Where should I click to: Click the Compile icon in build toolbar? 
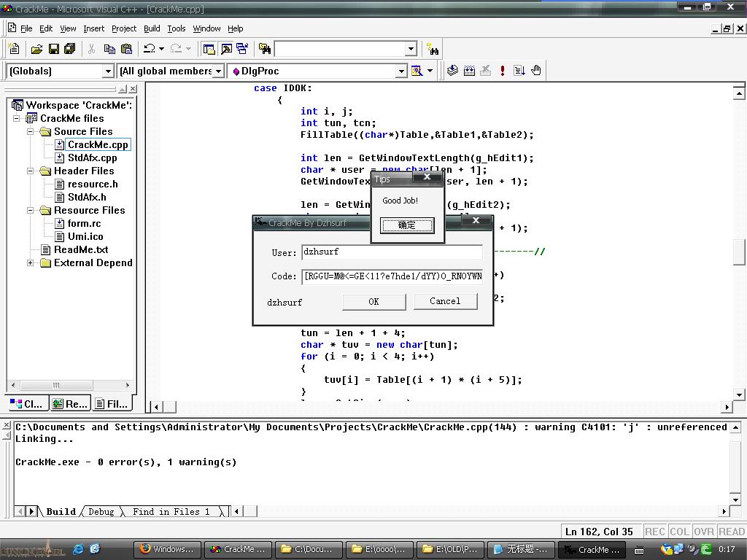453,71
